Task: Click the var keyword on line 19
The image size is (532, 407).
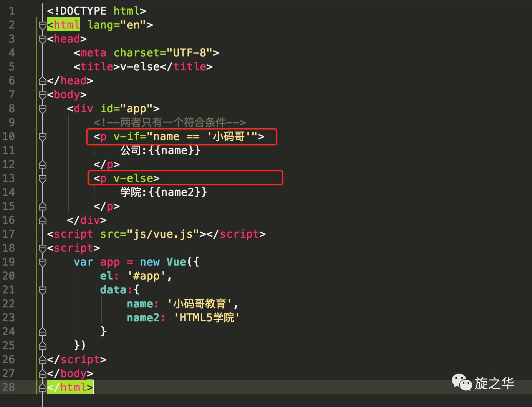Action: point(84,262)
